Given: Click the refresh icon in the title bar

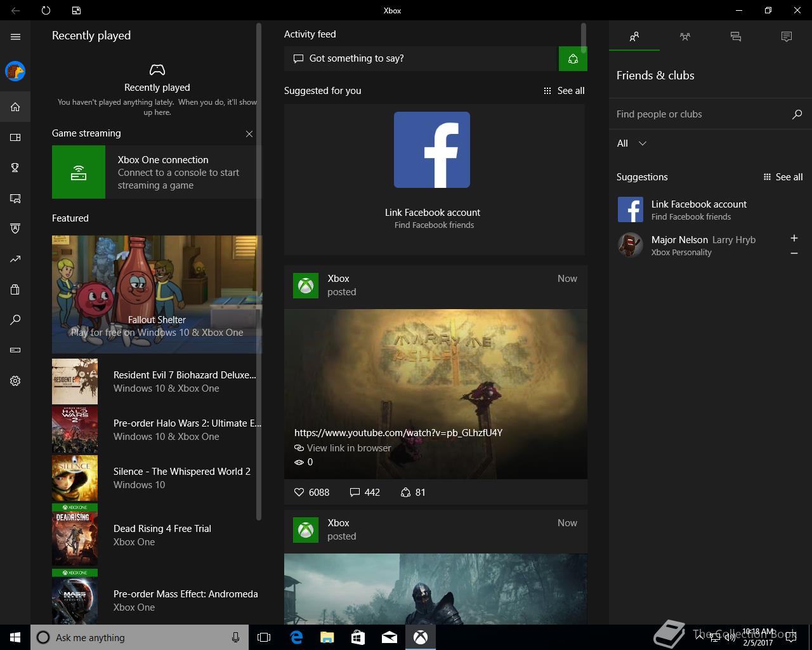Looking at the screenshot, I should (46, 10).
